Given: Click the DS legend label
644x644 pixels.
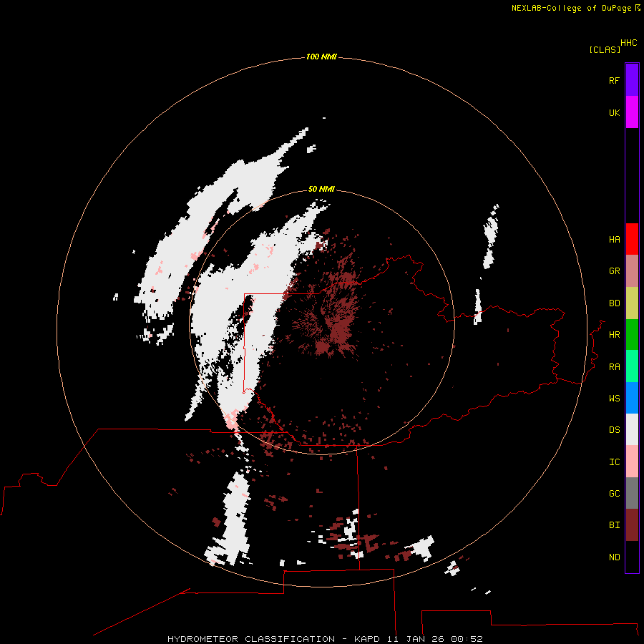Looking at the screenshot, I should point(614,430).
